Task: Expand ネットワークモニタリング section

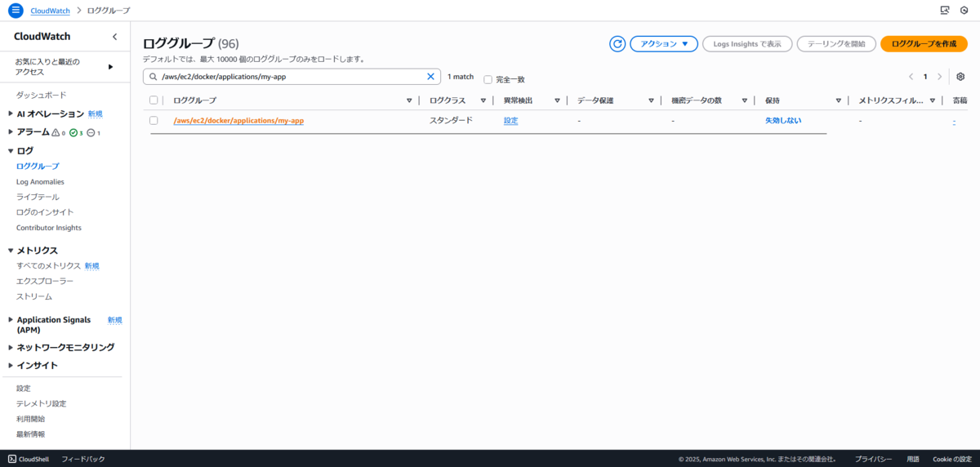Action: 11,348
